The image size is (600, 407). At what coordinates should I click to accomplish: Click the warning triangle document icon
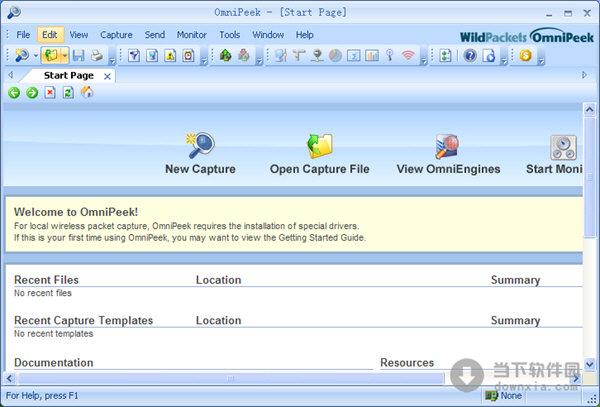(x=170, y=56)
